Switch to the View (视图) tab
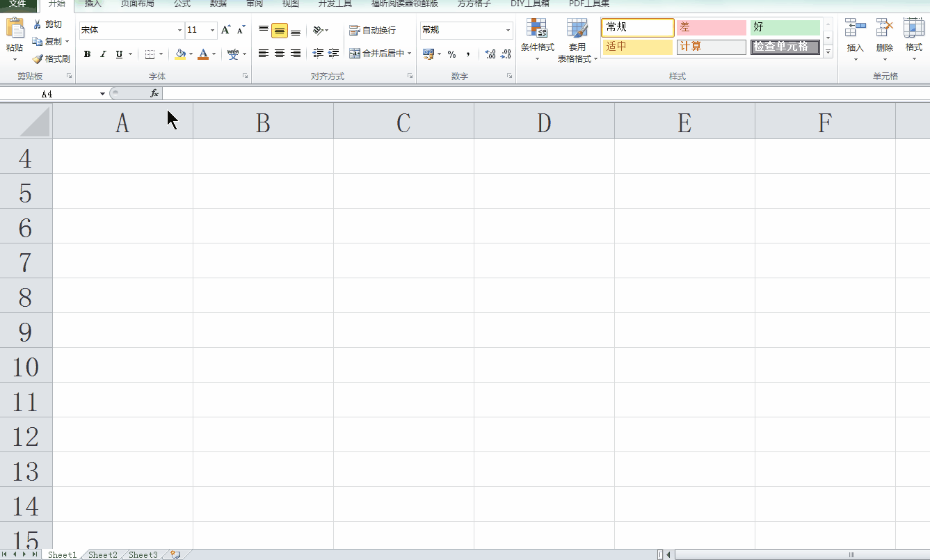930x560 pixels. [291, 4]
